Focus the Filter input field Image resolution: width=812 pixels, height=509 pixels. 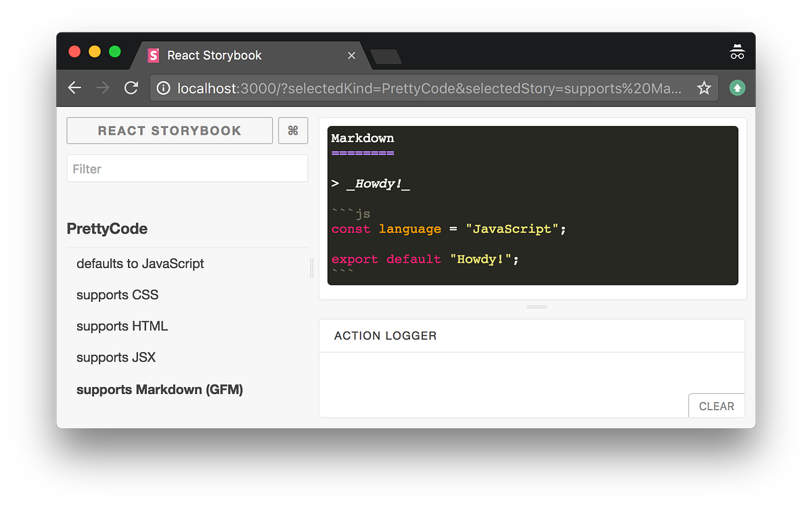click(x=187, y=169)
